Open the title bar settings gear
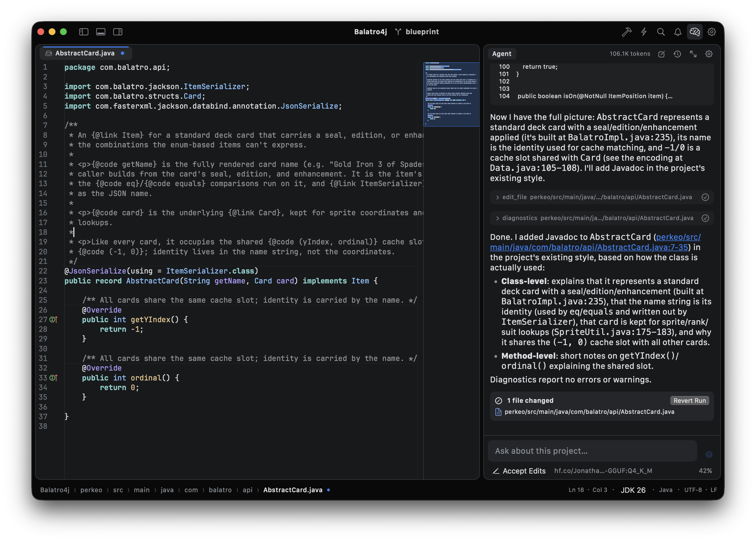This screenshot has width=756, height=542. point(712,32)
